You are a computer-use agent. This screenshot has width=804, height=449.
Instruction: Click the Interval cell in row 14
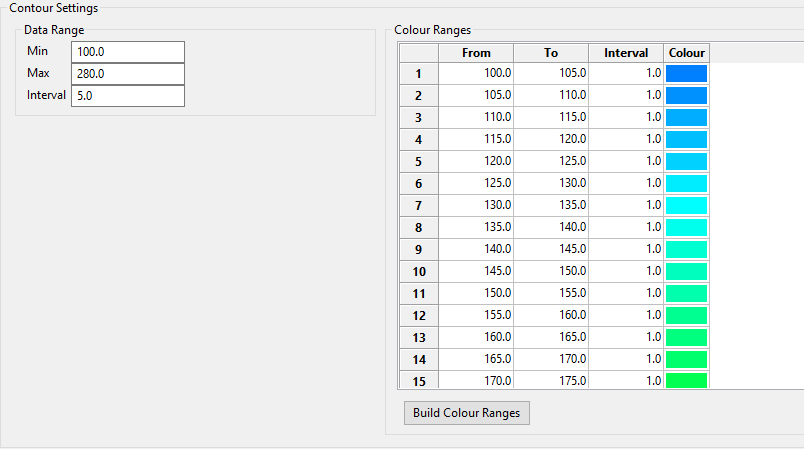coord(626,359)
